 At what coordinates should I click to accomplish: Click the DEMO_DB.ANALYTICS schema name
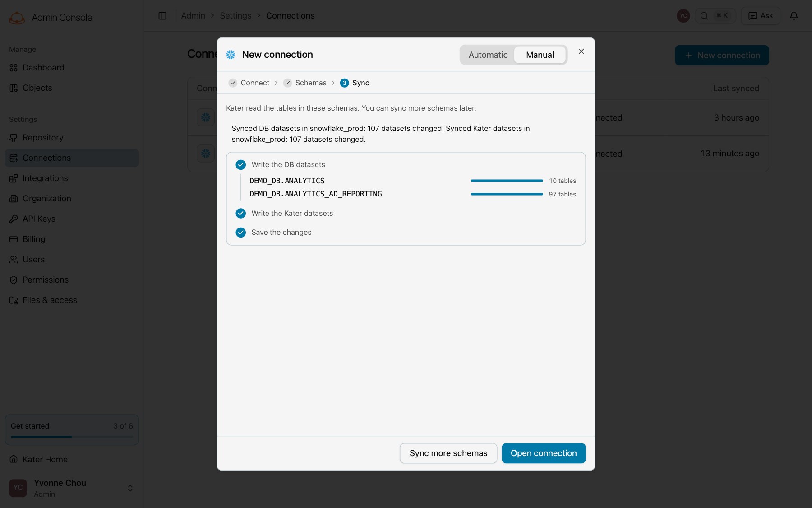[287, 181]
